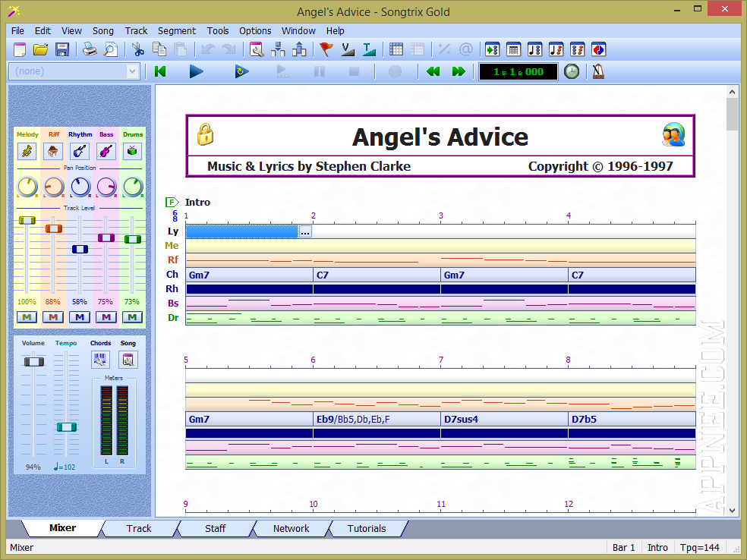Select the D7b5 chord cell

632,420
